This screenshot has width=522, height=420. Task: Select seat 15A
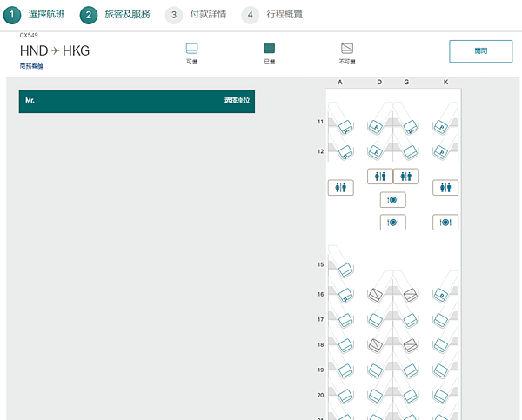(x=345, y=270)
